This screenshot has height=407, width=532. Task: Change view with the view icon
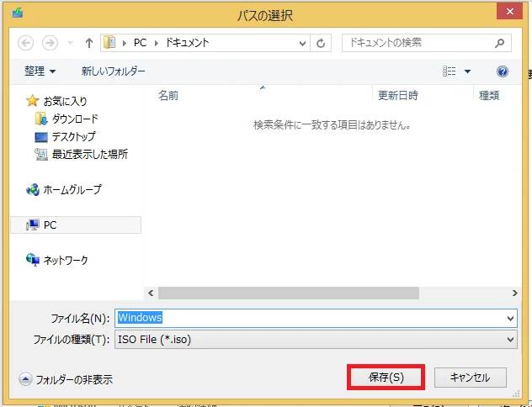450,71
